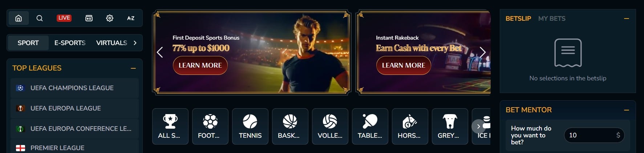The image size is (644, 153).
Task: Advance the sport tiles carousel to the right
Action: tap(479, 126)
